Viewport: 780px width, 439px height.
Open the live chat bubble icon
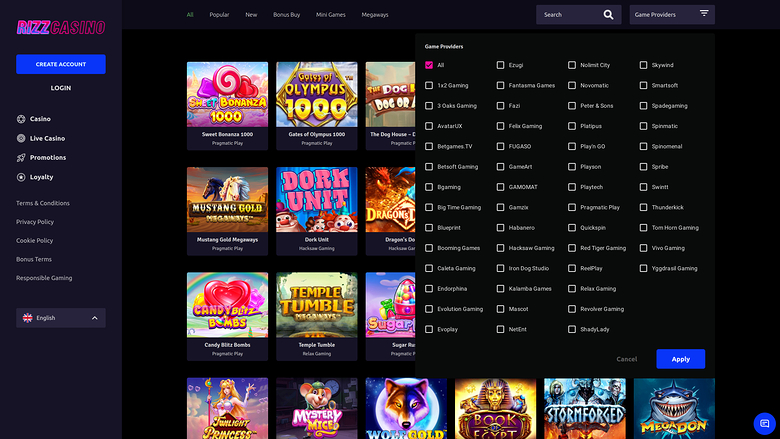point(765,424)
